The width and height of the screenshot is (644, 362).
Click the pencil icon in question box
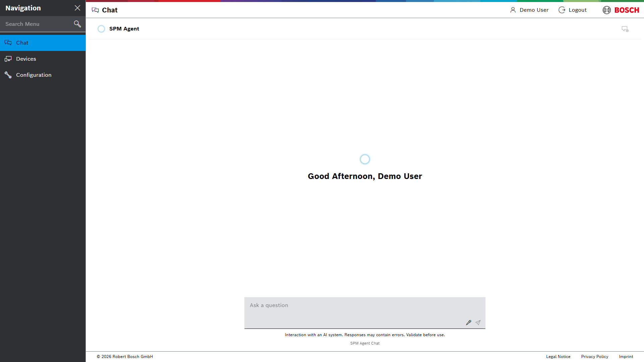[x=469, y=323]
